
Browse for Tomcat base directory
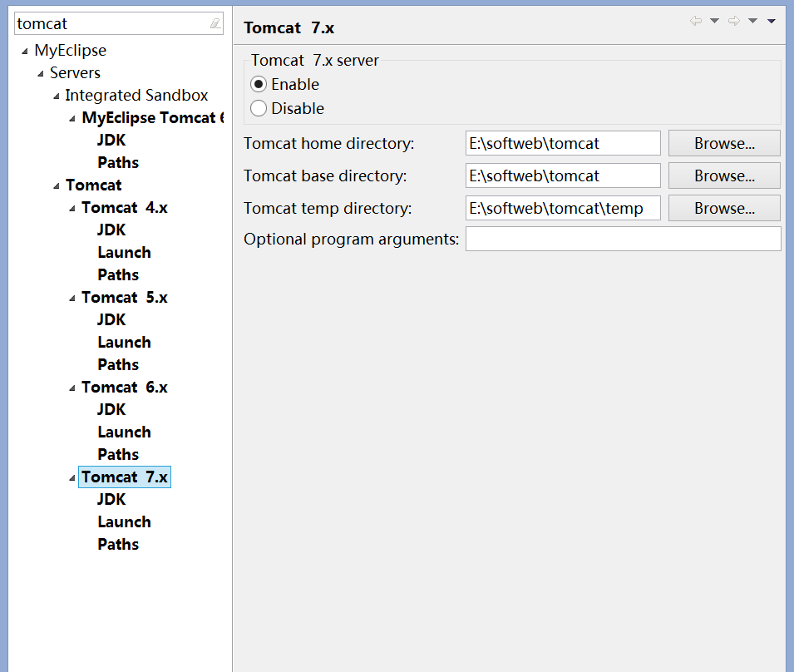[724, 175]
